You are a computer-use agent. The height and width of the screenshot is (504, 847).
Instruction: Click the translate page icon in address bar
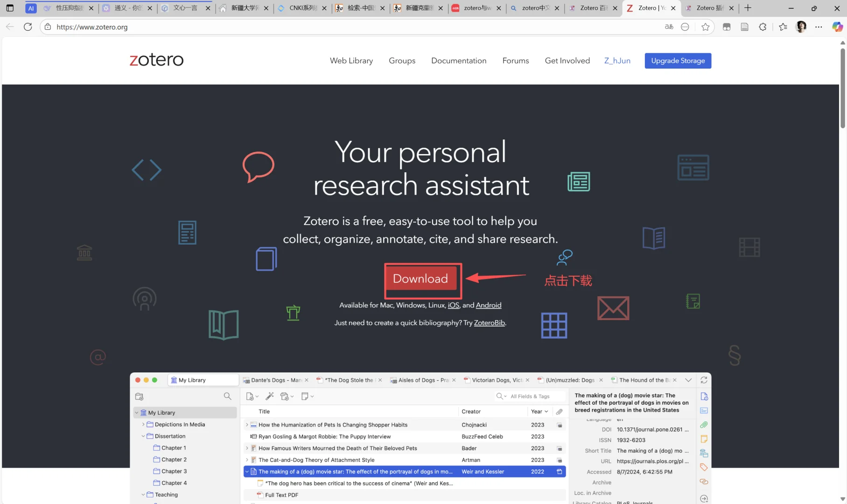669,27
